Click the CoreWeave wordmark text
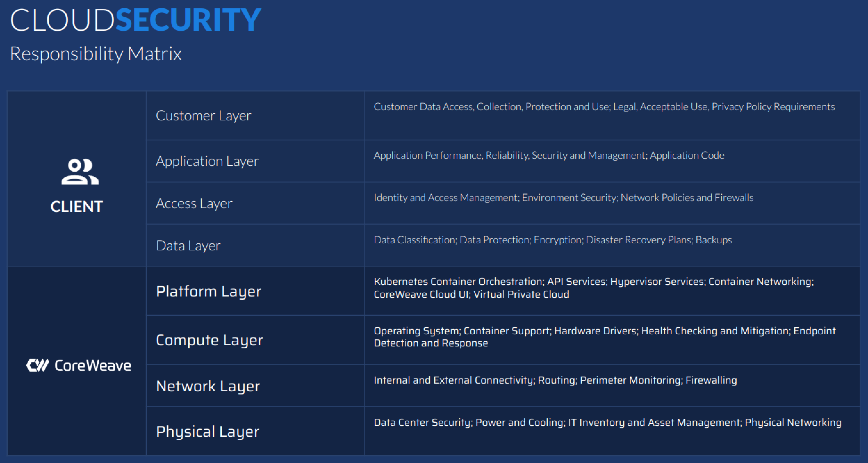The image size is (868, 463). pyautogui.click(x=93, y=366)
